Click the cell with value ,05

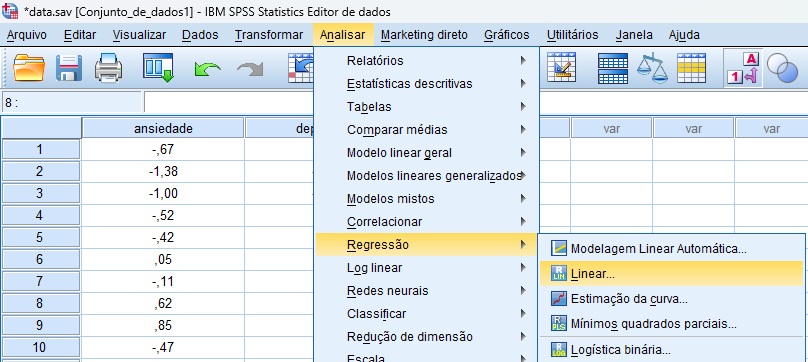click(x=163, y=260)
